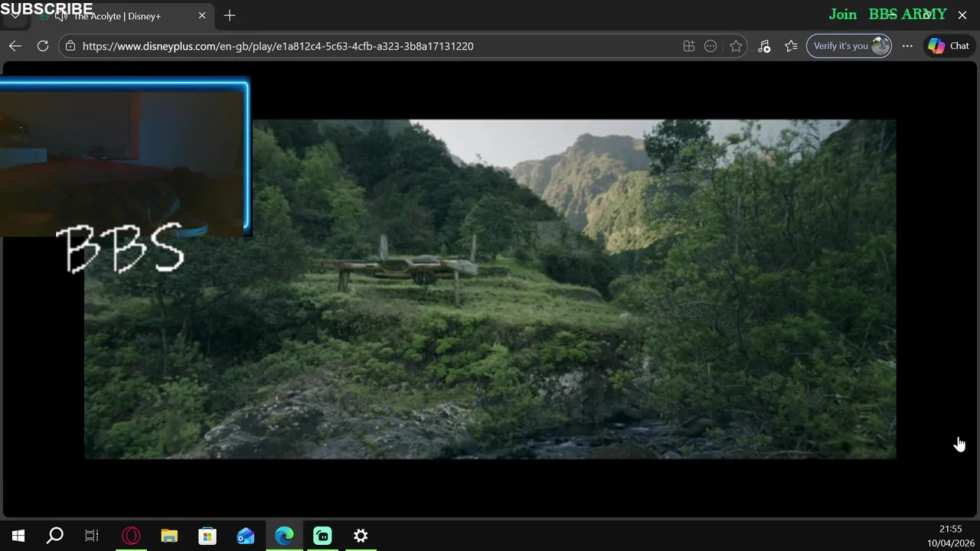The image size is (980, 551).
Task: Open the address bar more-options circle icon
Action: tap(710, 46)
